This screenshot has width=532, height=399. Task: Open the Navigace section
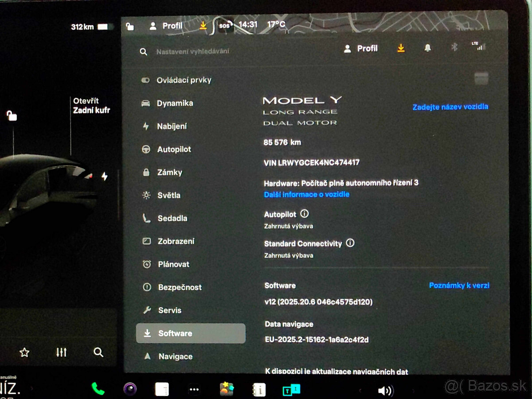click(176, 356)
